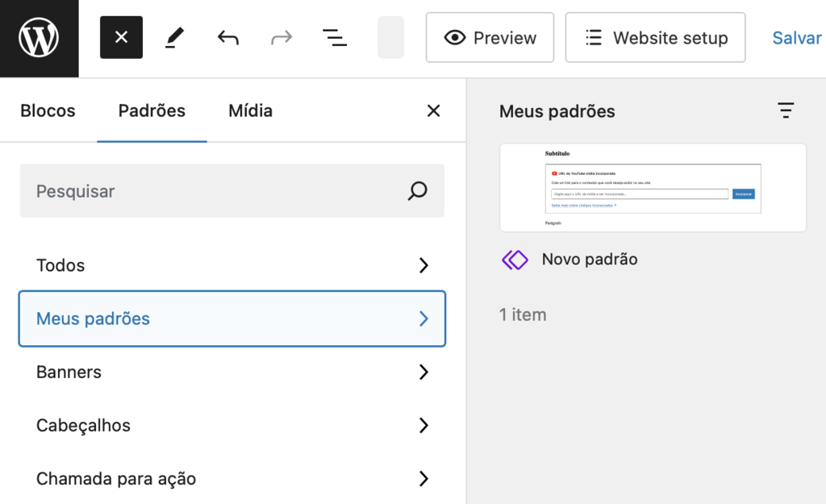Open the Novo padrão pattern thumbnail

[x=653, y=187]
